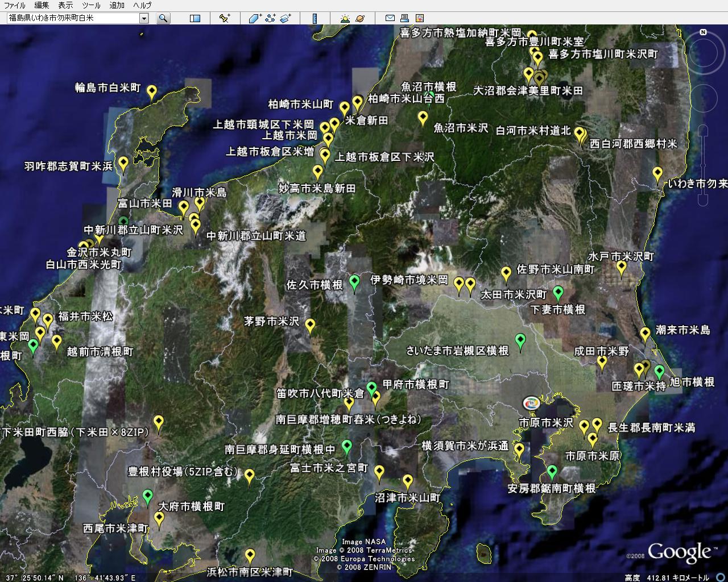Select the Add Path tool
Viewport: 728px width, 582px height.
tap(270, 18)
